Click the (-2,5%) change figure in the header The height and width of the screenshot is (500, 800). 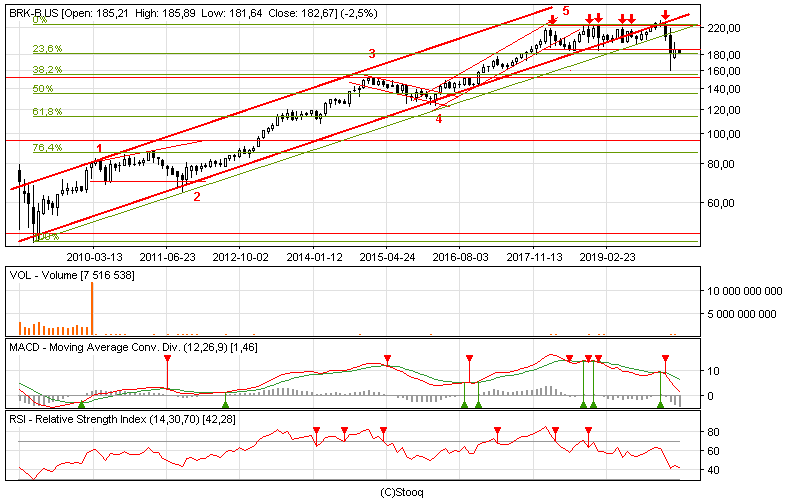click(x=360, y=13)
